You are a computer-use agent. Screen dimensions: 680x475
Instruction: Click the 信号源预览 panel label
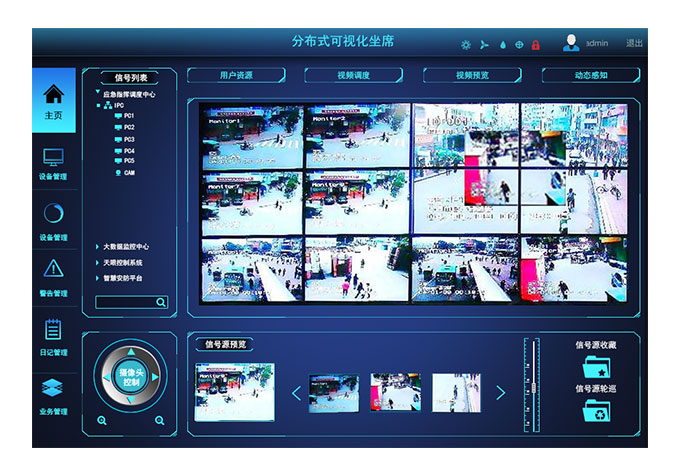coord(226,344)
